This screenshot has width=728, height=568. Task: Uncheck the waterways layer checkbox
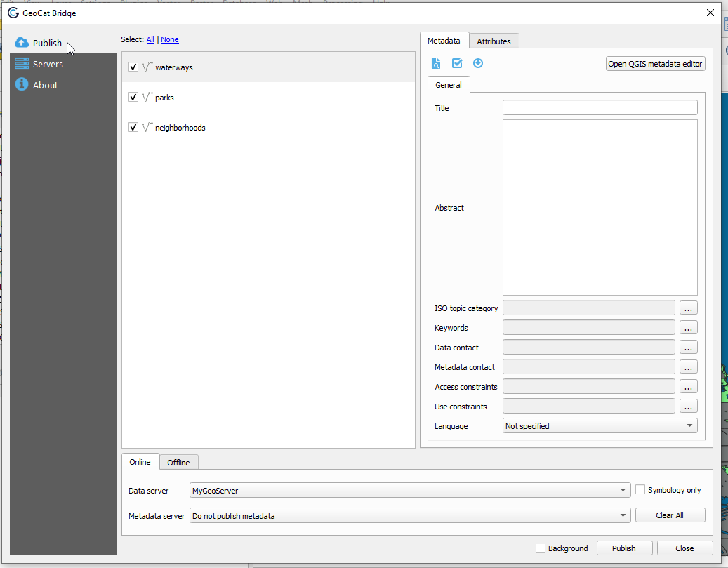pyautogui.click(x=133, y=67)
